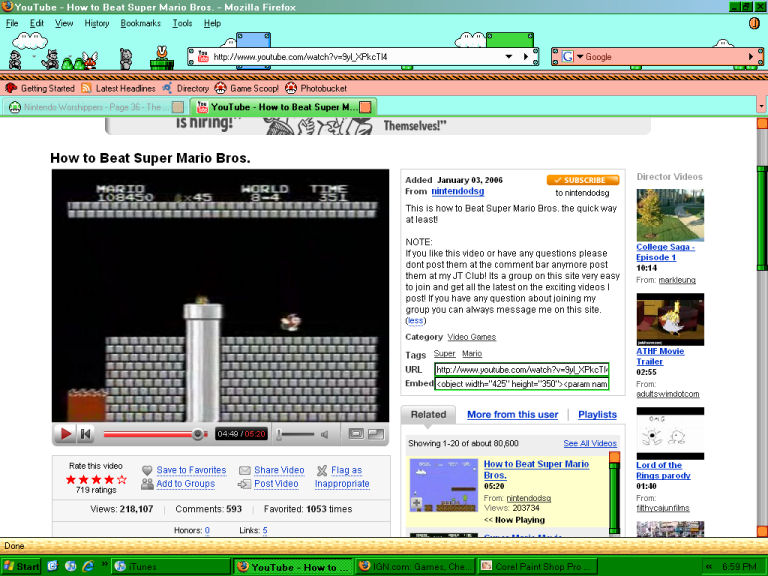
Task: Click the Mario tag link
Action: (x=472, y=354)
